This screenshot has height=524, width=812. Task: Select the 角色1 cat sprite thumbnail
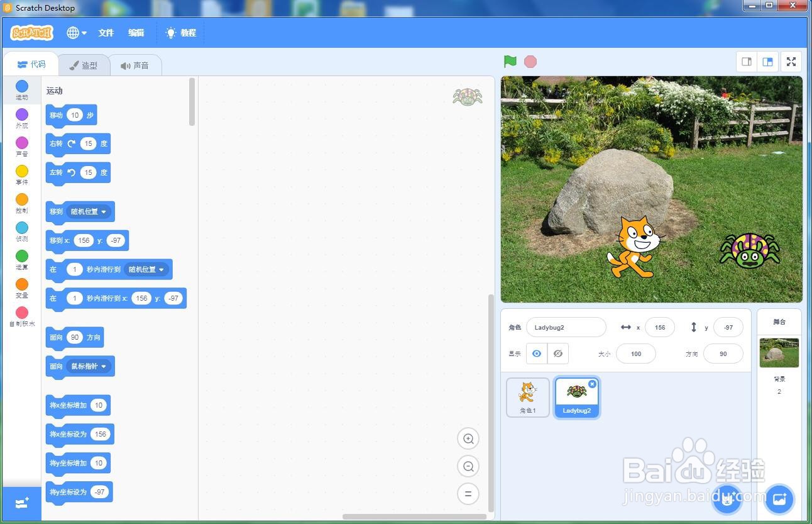[528, 398]
